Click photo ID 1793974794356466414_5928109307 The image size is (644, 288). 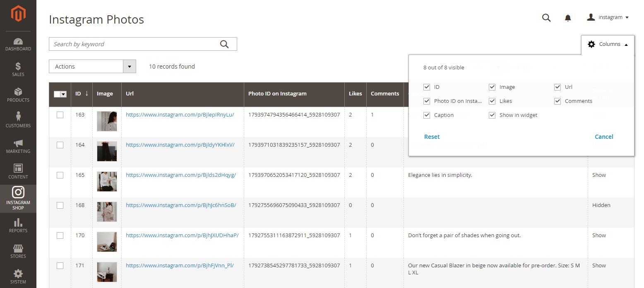[294, 115]
